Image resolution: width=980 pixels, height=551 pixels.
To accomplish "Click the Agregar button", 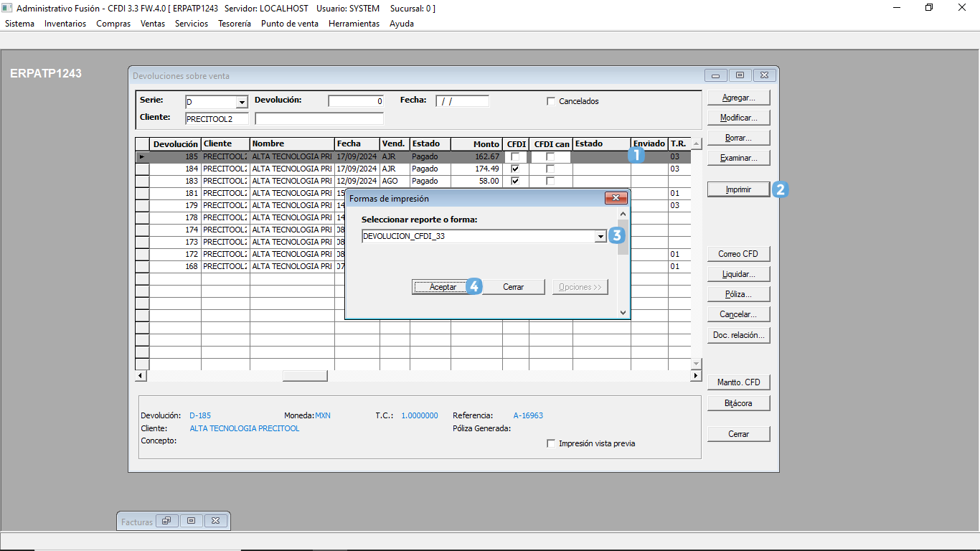I will (738, 98).
